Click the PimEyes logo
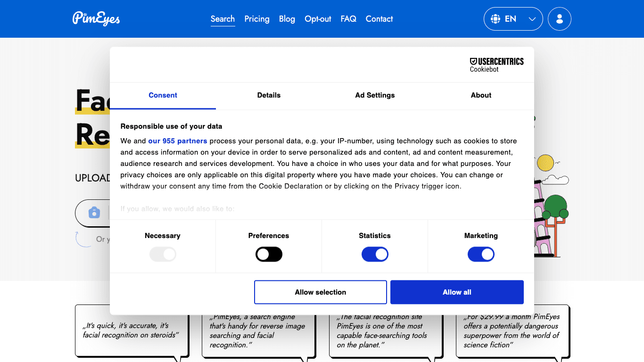This screenshot has height=362, width=644. tap(96, 19)
